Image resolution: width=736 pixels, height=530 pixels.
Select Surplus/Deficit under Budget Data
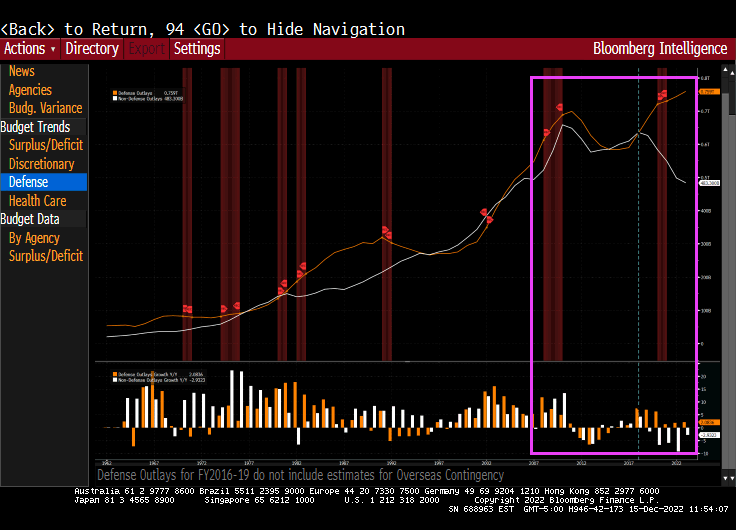coord(45,256)
